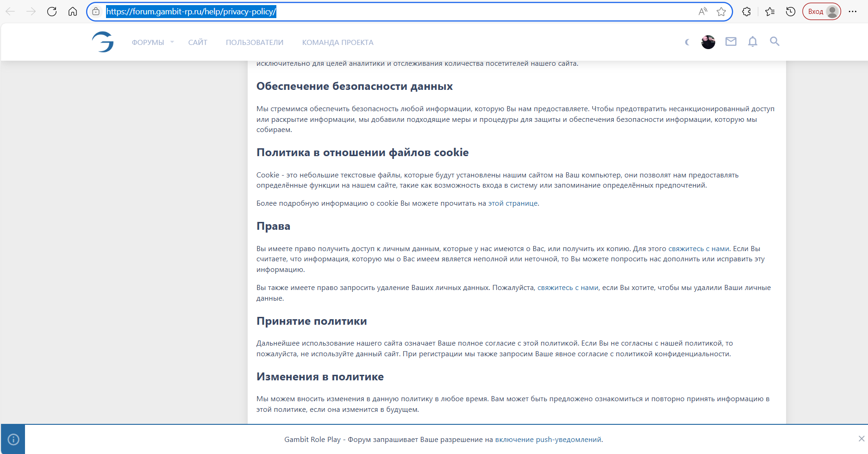
Task: Open browser extensions puzzle icon
Action: (746, 12)
